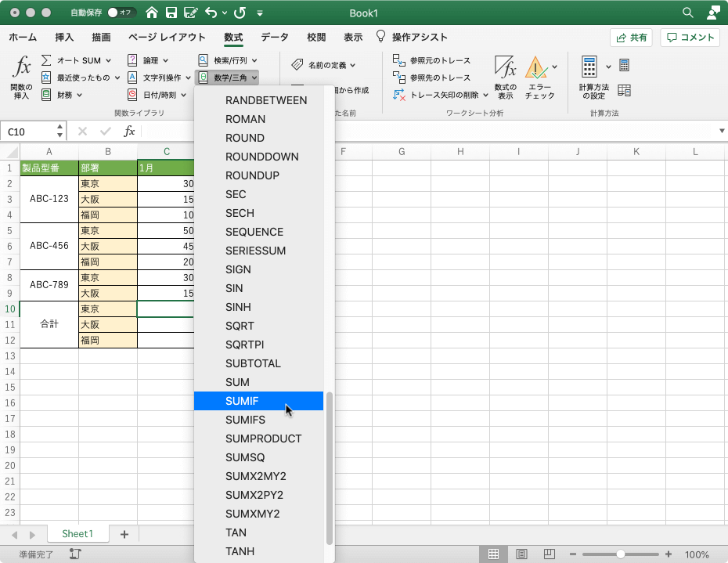Open the Data (データ) tab
This screenshot has width=728, height=563.
(275, 37)
